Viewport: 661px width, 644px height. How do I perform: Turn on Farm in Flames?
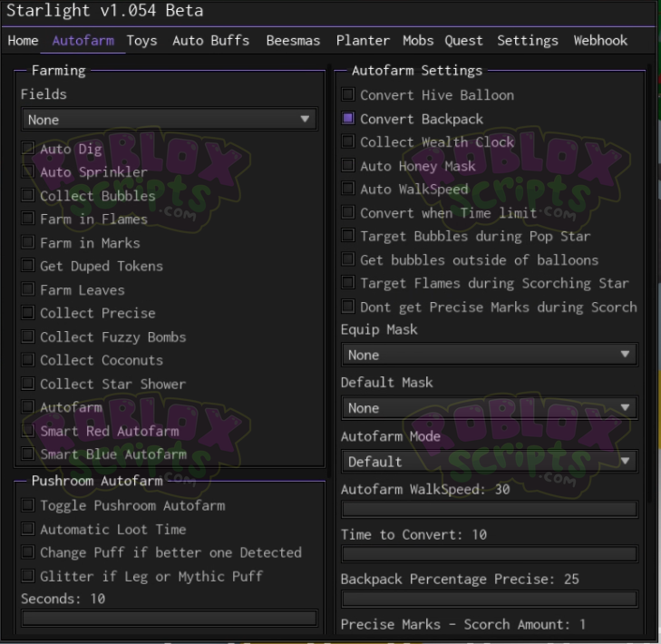pos(29,220)
